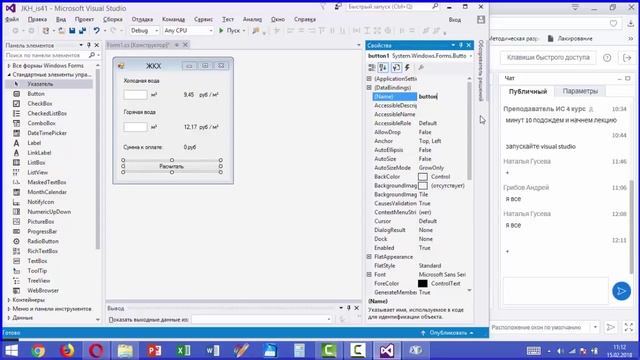Click the BackColor color swatch
The height and width of the screenshot is (360, 640).
(423, 177)
